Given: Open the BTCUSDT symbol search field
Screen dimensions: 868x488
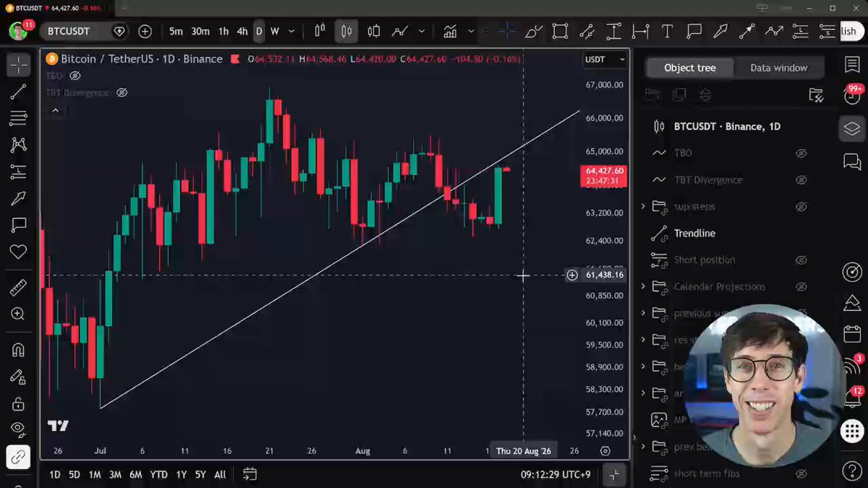Looking at the screenshot, I should pos(76,31).
